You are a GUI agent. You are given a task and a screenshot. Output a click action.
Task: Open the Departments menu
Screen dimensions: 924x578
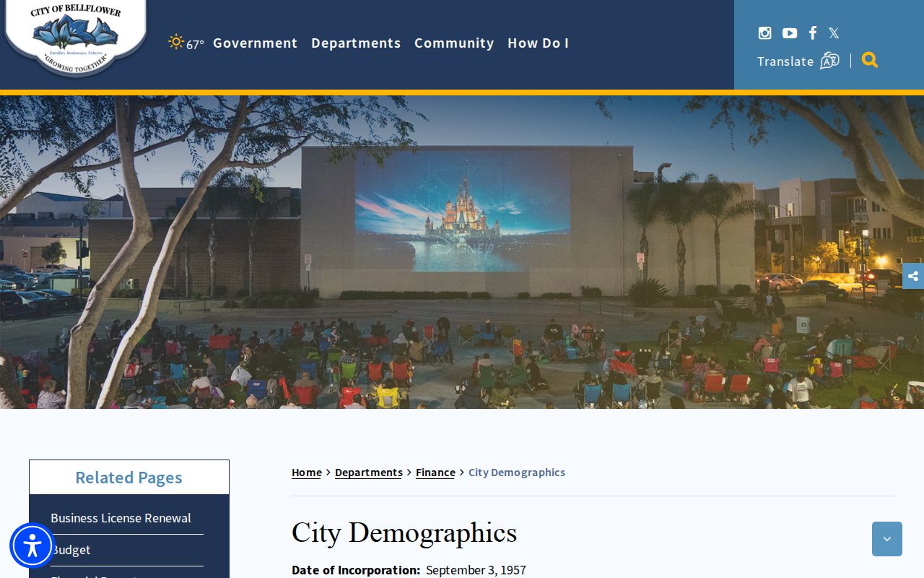[x=356, y=43]
